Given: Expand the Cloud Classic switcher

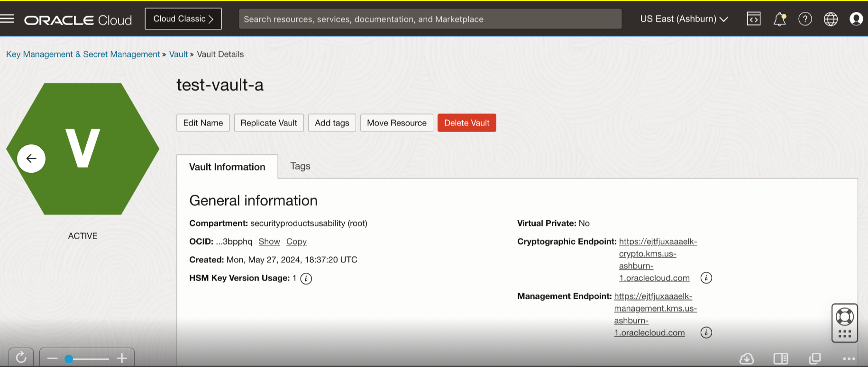Looking at the screenshot, I should tap(183, 19).
